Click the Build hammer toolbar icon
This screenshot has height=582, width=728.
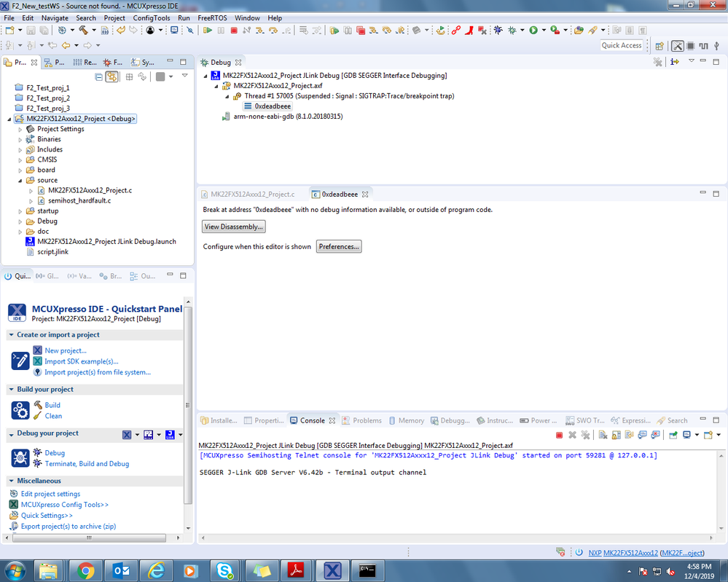coord(84,30)
